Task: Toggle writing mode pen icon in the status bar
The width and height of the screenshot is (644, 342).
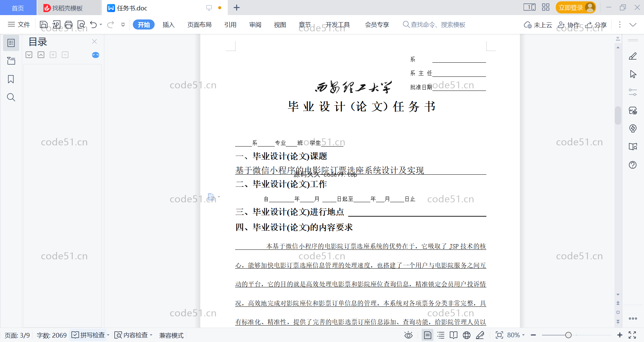Action: (480, 335)
